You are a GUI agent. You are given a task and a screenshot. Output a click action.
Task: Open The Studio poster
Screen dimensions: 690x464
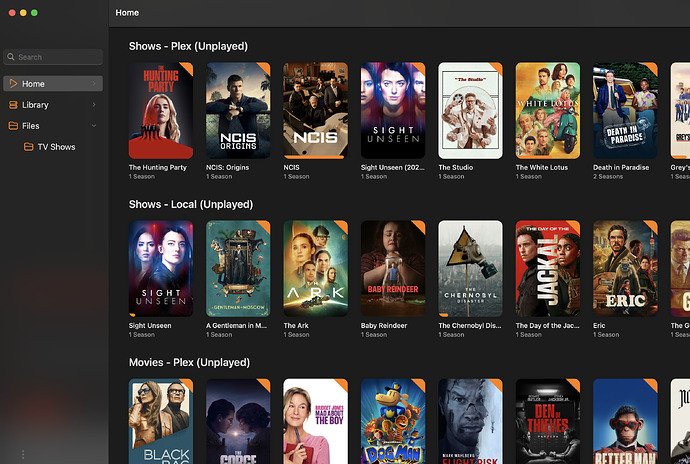pos(470,110)
